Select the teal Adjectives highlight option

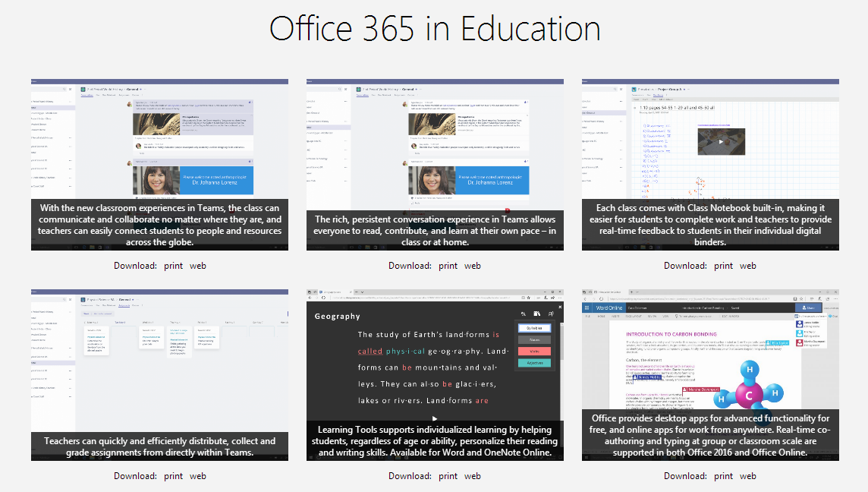[534, 363]
